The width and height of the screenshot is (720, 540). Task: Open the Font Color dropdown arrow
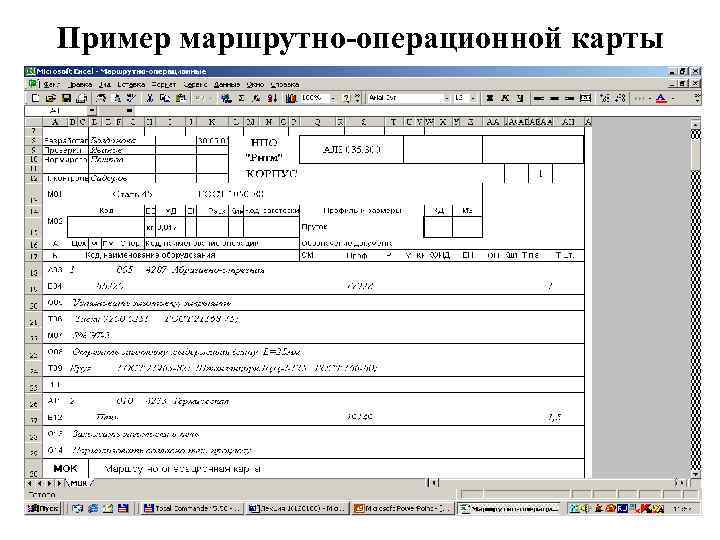point(673,98)
